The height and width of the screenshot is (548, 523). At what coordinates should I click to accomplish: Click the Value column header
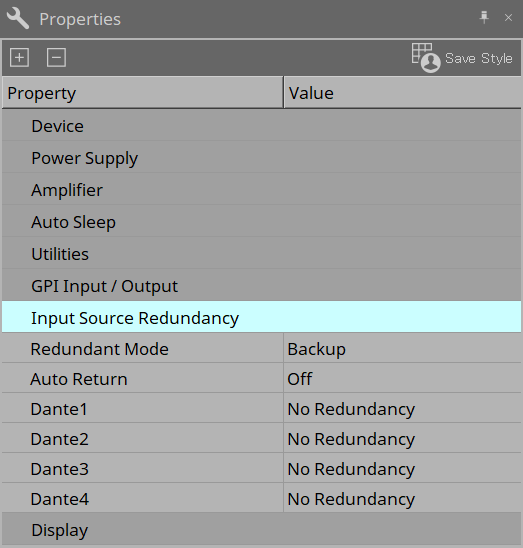click(402, 93)
